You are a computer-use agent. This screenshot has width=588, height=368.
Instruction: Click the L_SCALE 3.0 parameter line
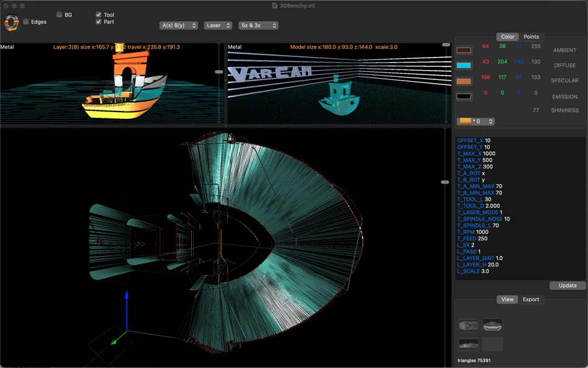(473, 271)
